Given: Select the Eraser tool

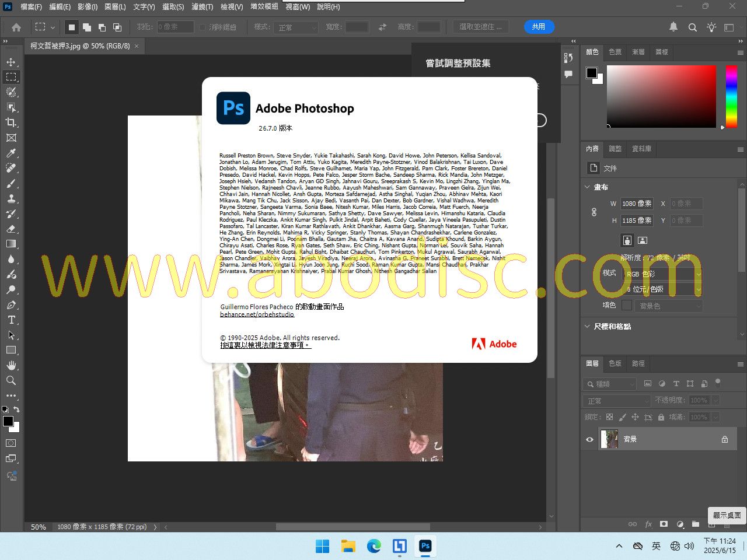Looking at the screenshot, I should pos(11,229).
